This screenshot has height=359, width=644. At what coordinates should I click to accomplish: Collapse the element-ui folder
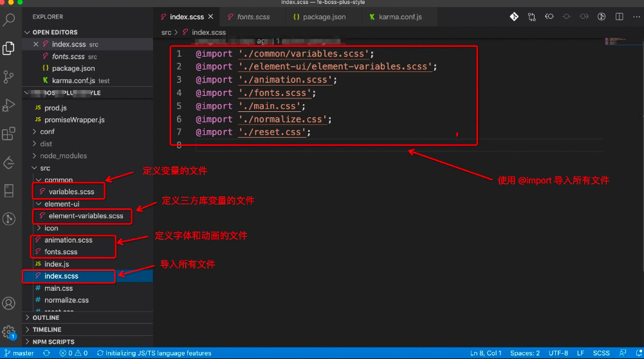(62, 204)
